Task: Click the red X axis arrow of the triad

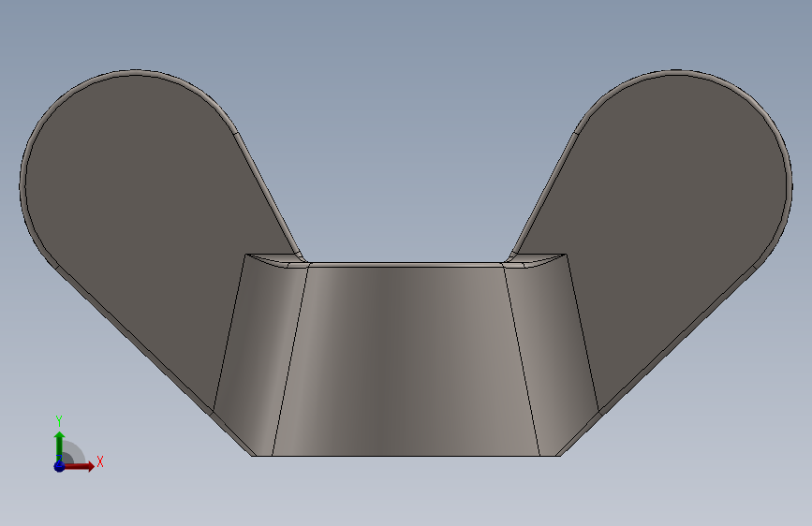Action: [x=79, y=466]
